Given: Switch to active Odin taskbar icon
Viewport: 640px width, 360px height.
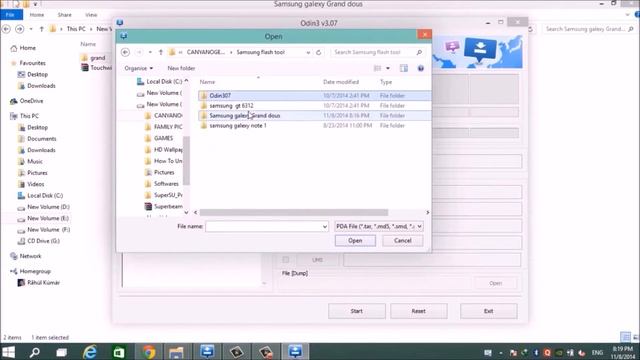Looking at the screenshot, I should point(295,352).
